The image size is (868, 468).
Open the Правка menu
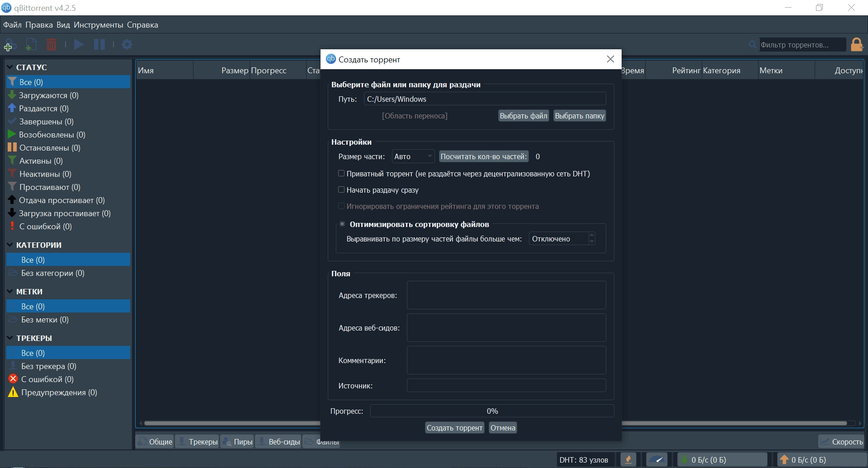click(39, 25)
